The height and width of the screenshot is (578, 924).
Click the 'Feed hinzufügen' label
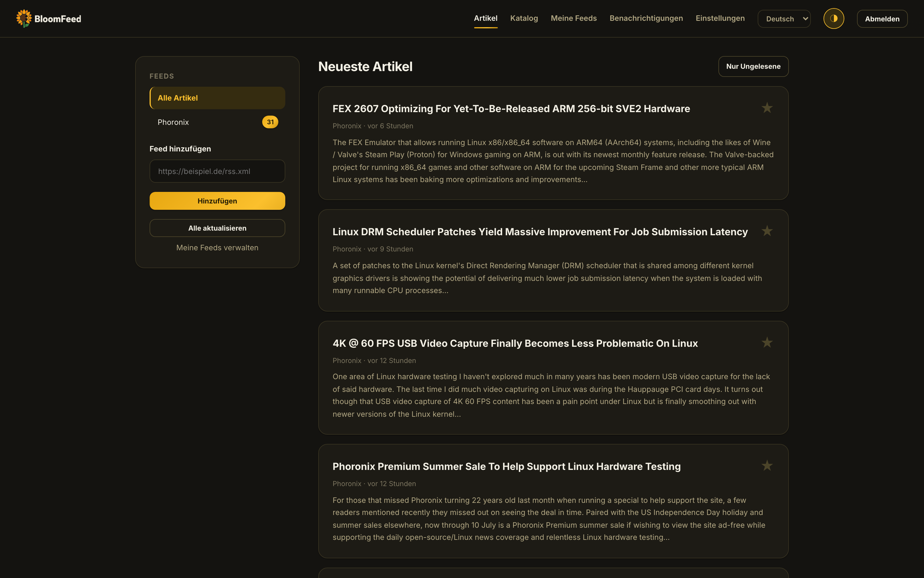pyautogui.click(x=180, y=149)
